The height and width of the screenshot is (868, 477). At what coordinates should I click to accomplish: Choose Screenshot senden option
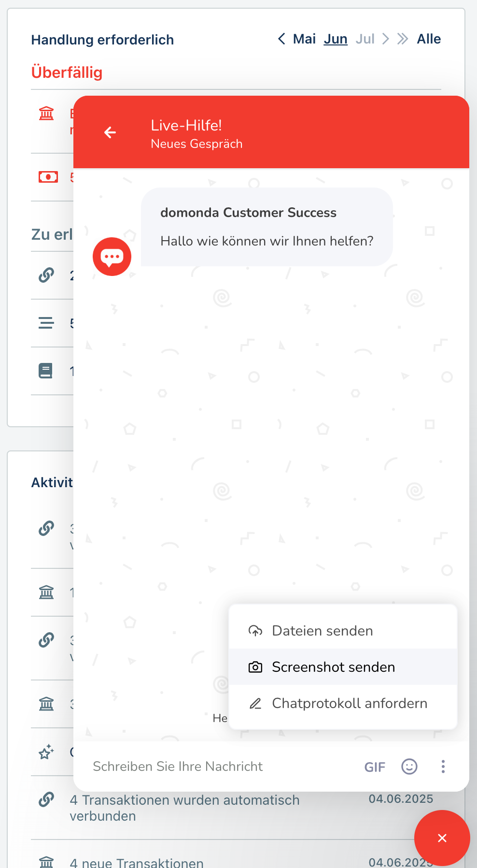pos(333,667)
